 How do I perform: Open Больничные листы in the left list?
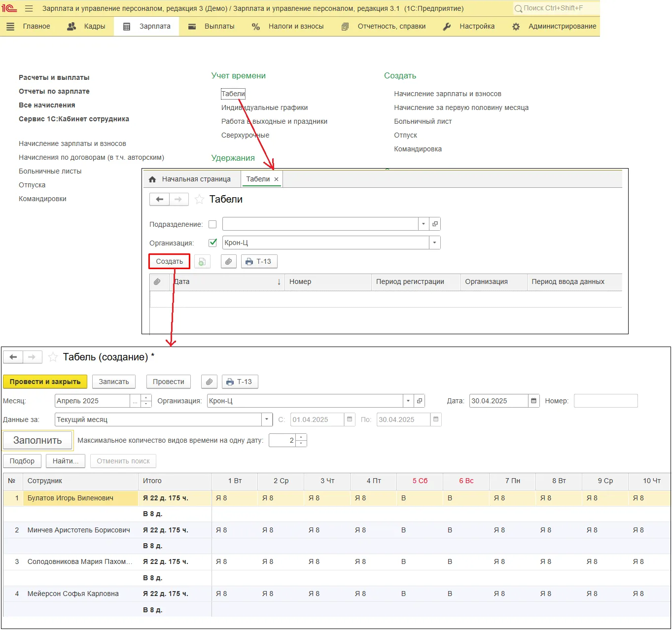click(x=50, y=171)
